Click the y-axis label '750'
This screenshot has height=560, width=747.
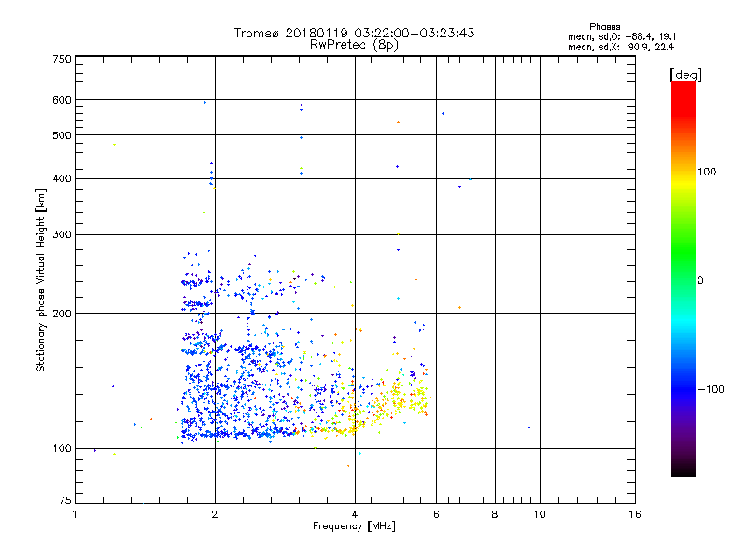coord(63,59)
